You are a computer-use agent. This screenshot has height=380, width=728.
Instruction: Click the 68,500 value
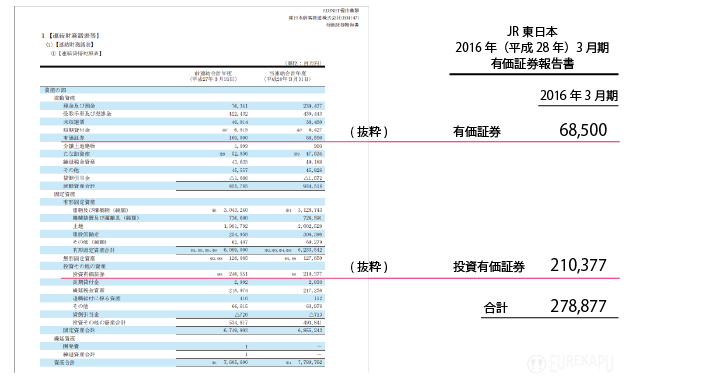(x=583, y=130)
